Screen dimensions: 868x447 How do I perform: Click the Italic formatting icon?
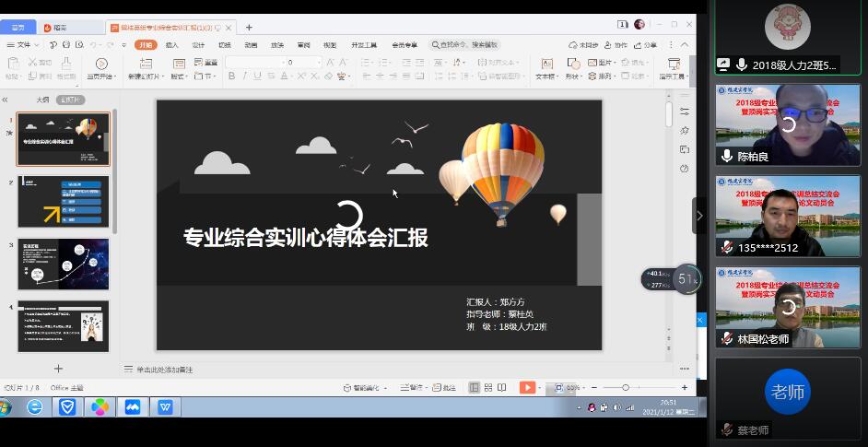(x=245, y=76)
